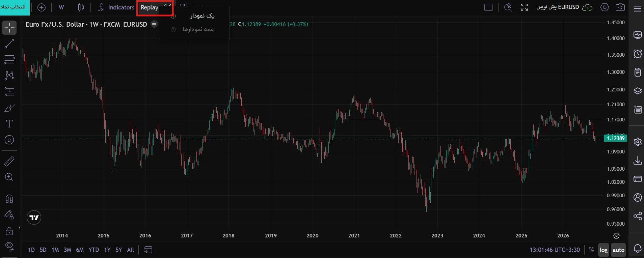Select the text annotation tool

[9, 124]
